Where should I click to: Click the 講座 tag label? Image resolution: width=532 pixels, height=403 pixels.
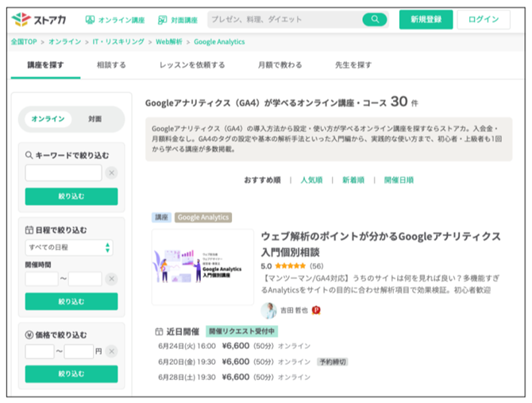pos(161,217)
